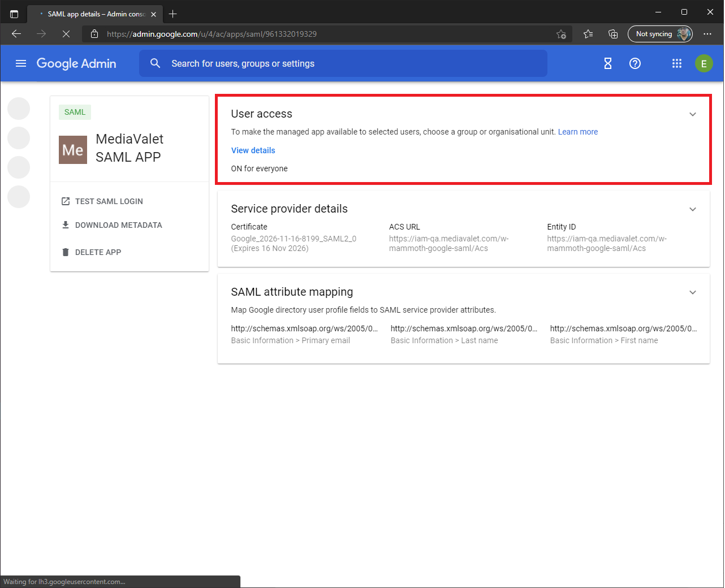Click the MediaValet app logo thumbnail
Viewport: 725px width, 588px height.
tap(73, 149)
